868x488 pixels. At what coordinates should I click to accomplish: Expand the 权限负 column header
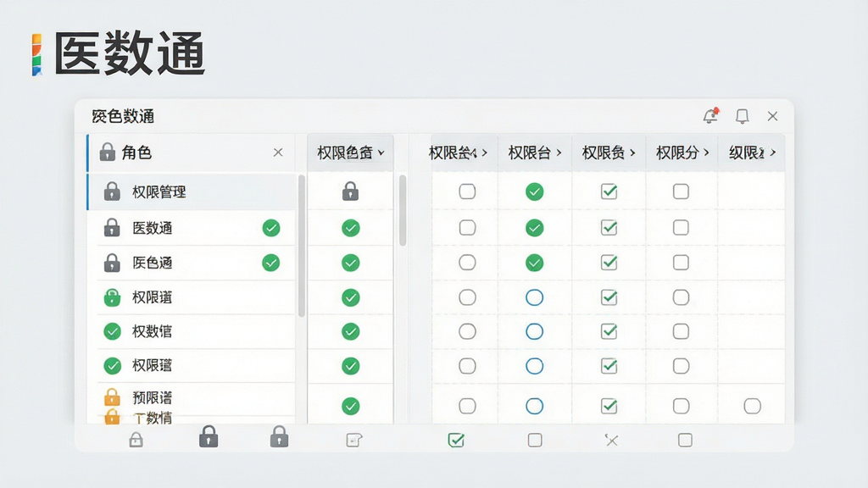(x=632, y=152)
